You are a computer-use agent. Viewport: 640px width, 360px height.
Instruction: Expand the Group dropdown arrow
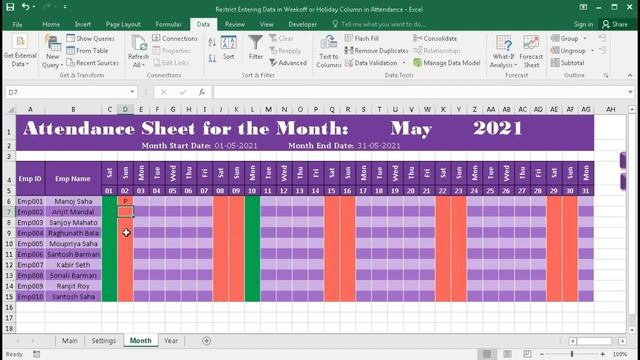(x=585, y=38)
